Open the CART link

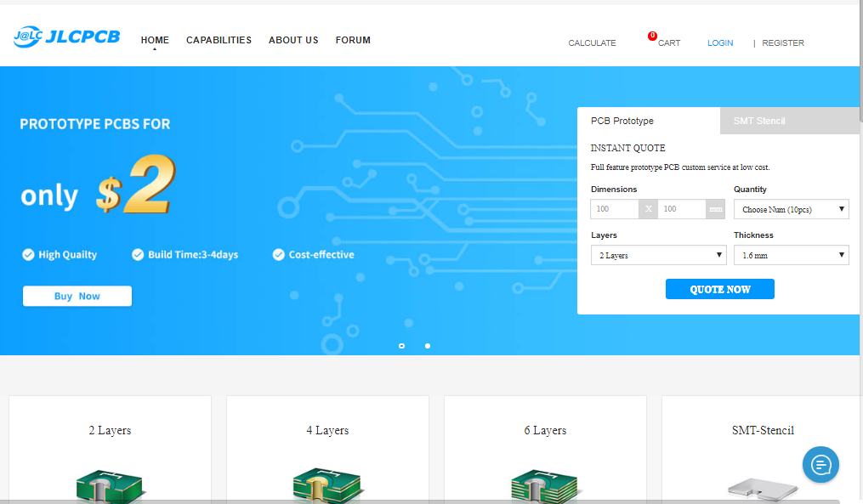point(668,42)
